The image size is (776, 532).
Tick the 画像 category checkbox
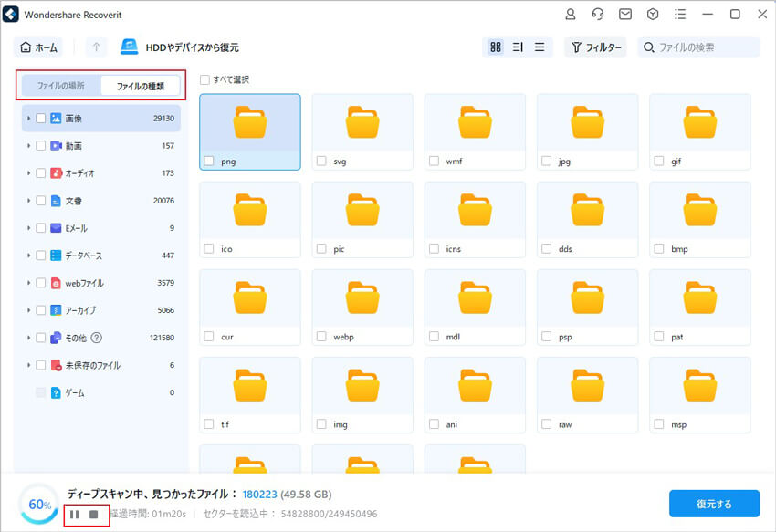pos(40,119)
